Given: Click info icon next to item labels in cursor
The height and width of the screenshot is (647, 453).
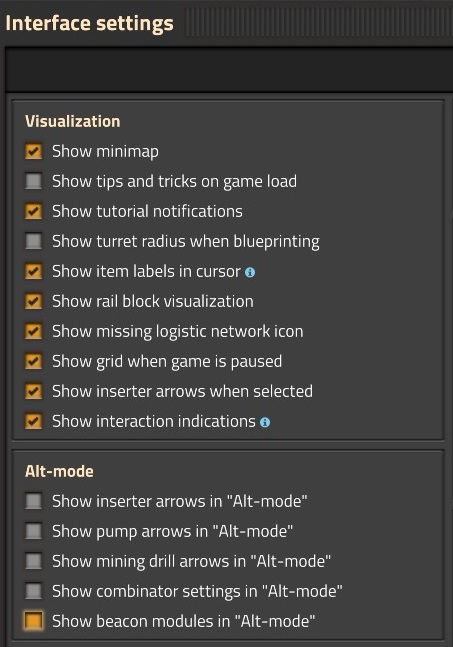Looking at the screenshot, I should (x=250, y=272).
